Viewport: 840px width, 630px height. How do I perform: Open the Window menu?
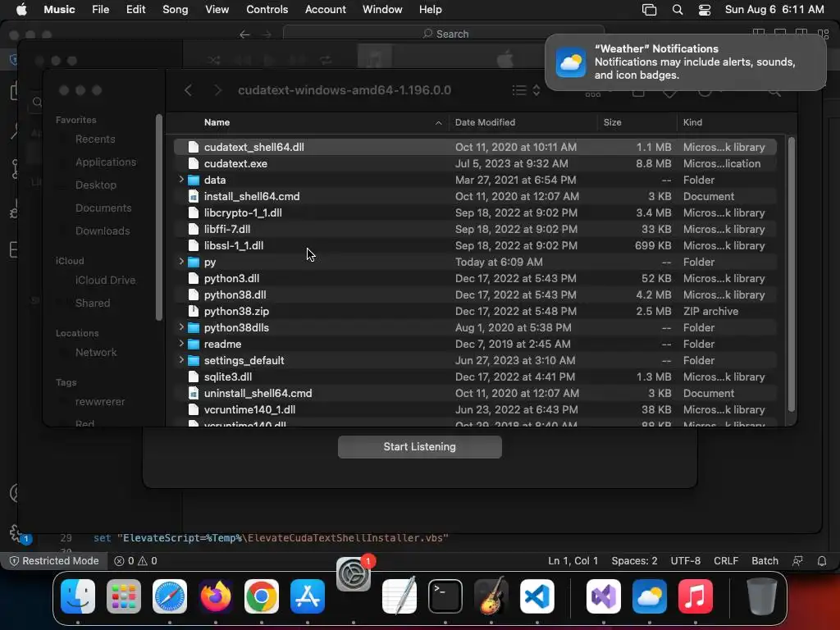click(382, 10)
